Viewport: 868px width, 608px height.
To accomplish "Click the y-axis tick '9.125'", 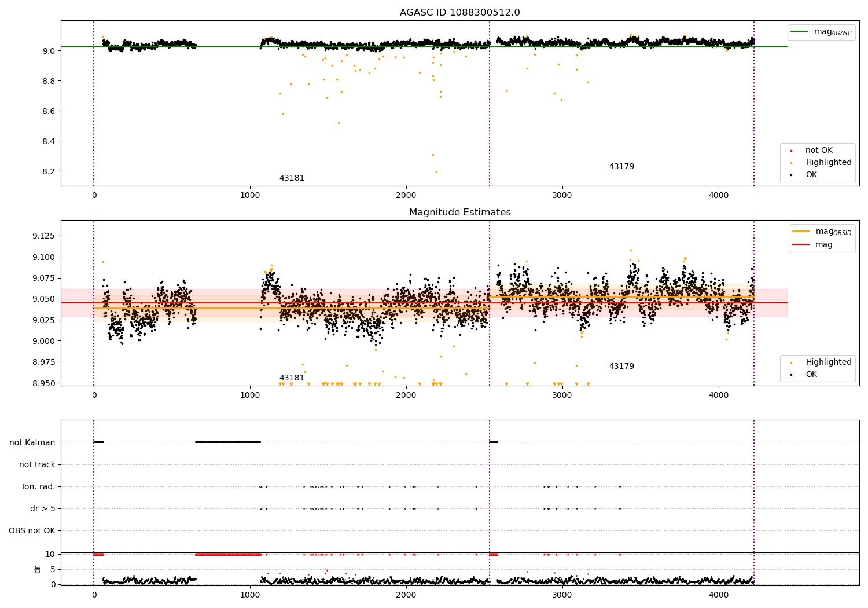I will (x=44, y=236).
